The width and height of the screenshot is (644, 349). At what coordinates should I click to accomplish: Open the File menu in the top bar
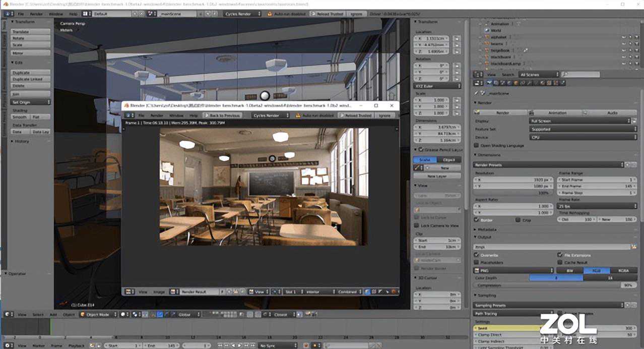click(21, 14)
